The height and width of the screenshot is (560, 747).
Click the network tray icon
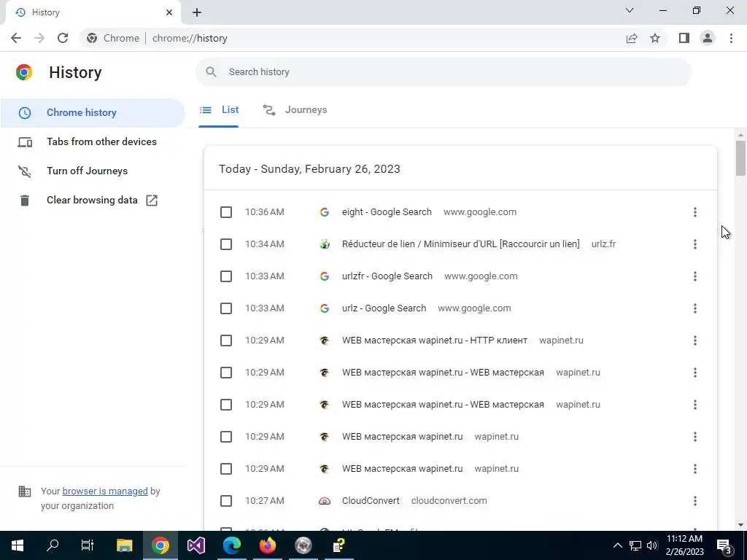tap(635, 545)
